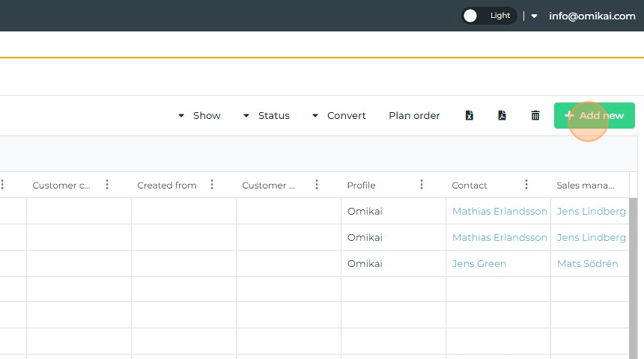Click the Excel export icon

tap(470, 115)
